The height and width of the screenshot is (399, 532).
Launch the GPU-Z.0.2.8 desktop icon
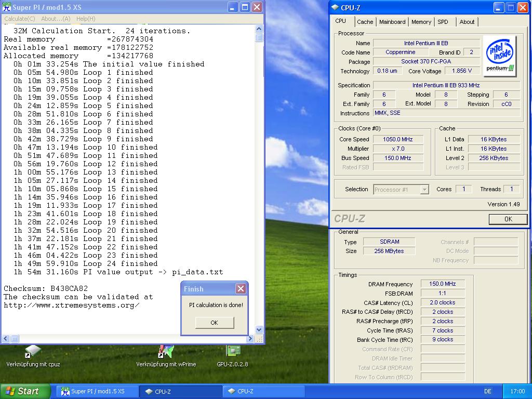tap(232, 356)
